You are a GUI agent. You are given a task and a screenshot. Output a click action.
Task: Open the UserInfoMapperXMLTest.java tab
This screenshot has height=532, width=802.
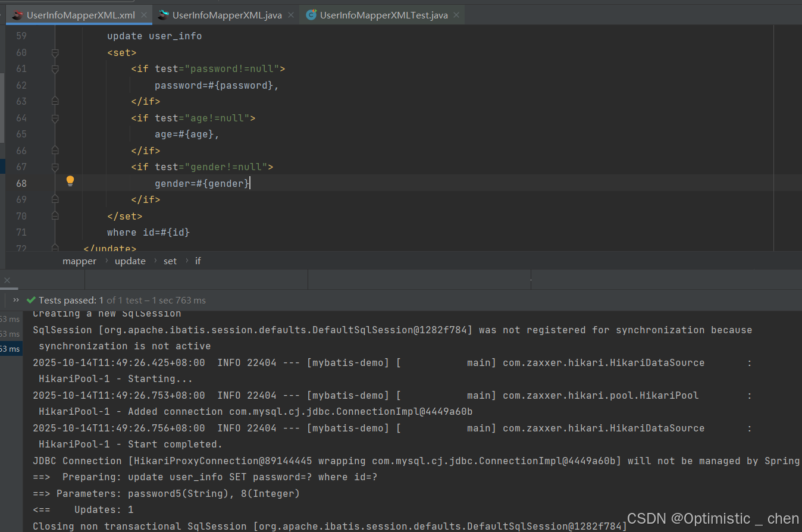tap(384, 15)
